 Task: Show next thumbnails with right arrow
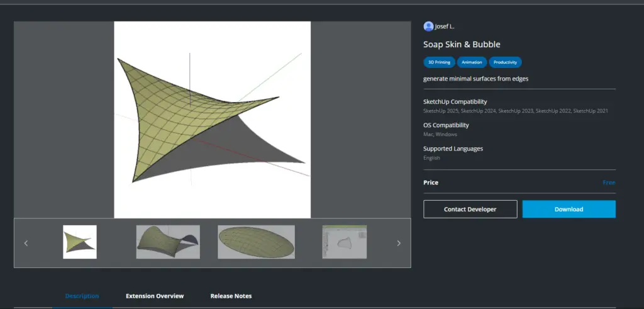click(x=398, y=243)
